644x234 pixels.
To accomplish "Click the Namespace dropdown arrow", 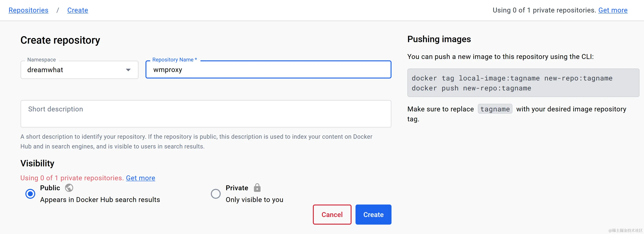I will click(x=128, y=70).
